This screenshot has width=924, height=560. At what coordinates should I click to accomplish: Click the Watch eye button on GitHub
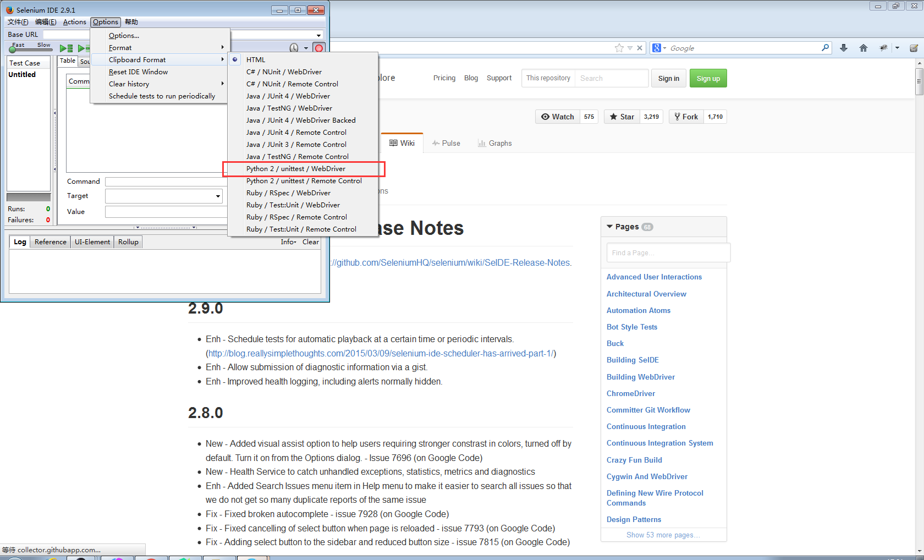(558, 117)
